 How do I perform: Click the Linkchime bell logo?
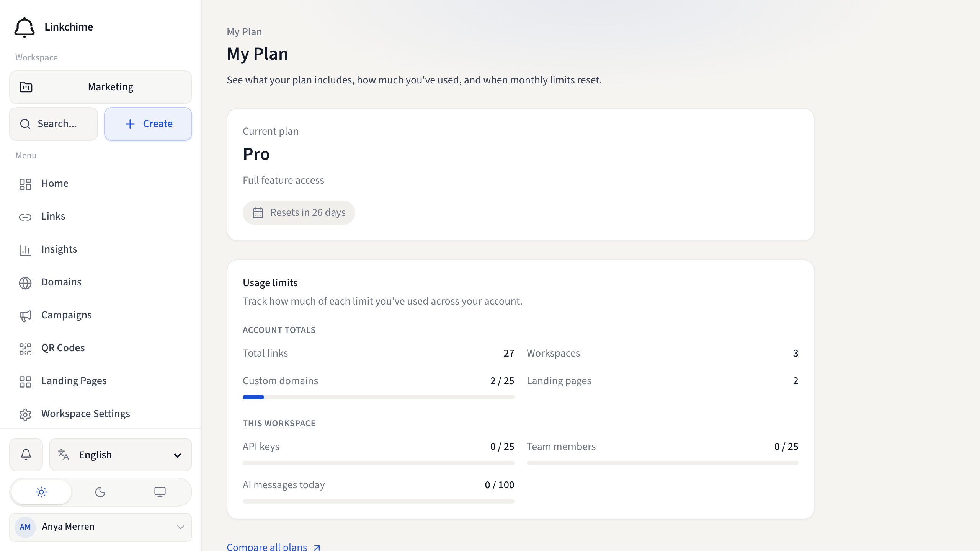tap(24, 27)
